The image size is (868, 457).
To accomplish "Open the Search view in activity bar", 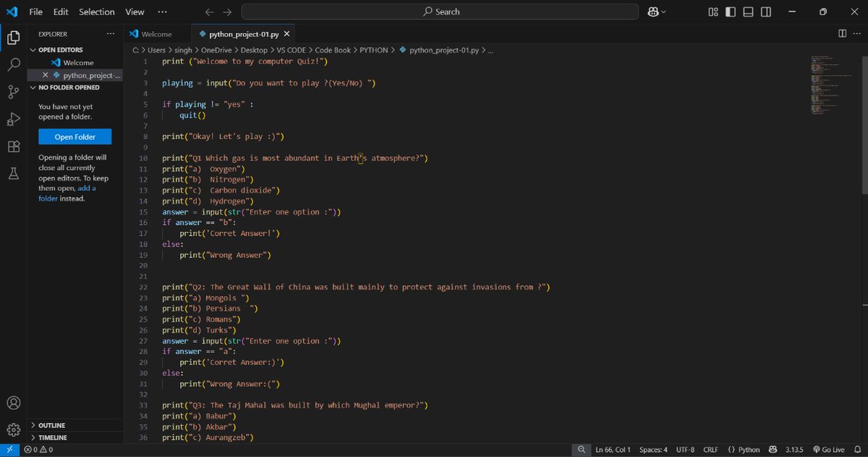I will pos(13,64).
